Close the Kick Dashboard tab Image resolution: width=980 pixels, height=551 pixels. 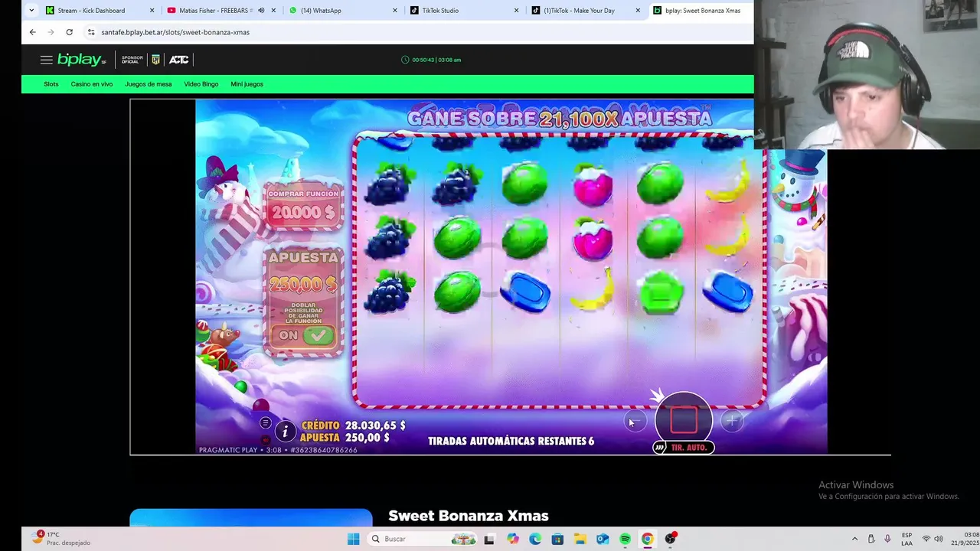pos(152,11)
